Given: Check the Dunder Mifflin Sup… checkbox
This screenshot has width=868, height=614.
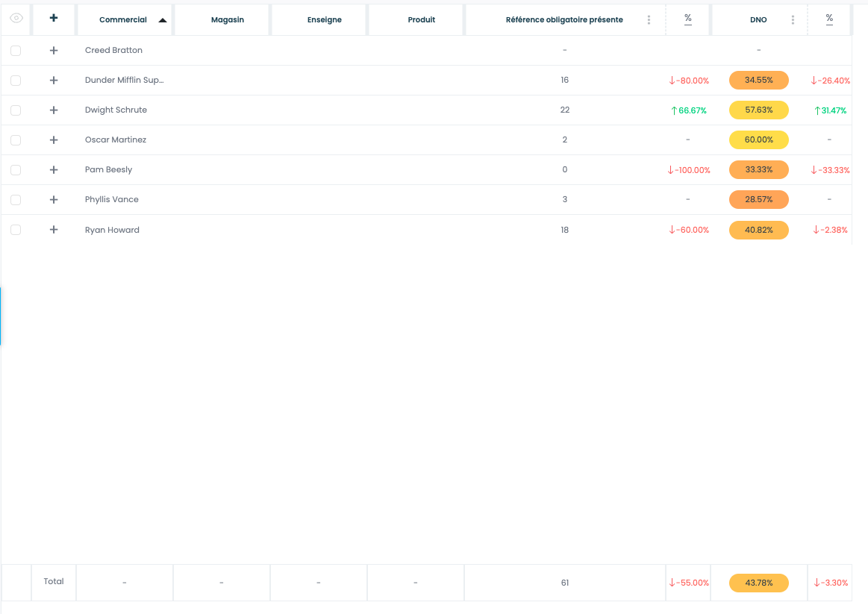Looking at the screenshot, I should tap(16, 81).
